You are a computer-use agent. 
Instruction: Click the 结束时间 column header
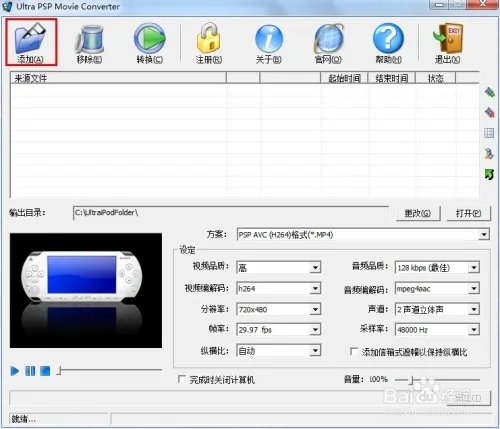coord(392,78)
